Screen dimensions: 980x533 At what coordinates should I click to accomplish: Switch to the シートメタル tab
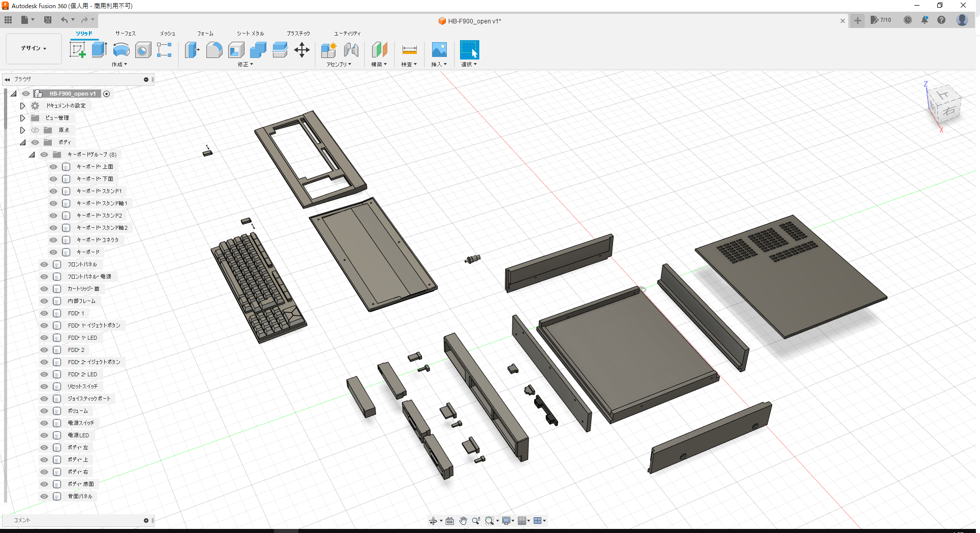250,33
